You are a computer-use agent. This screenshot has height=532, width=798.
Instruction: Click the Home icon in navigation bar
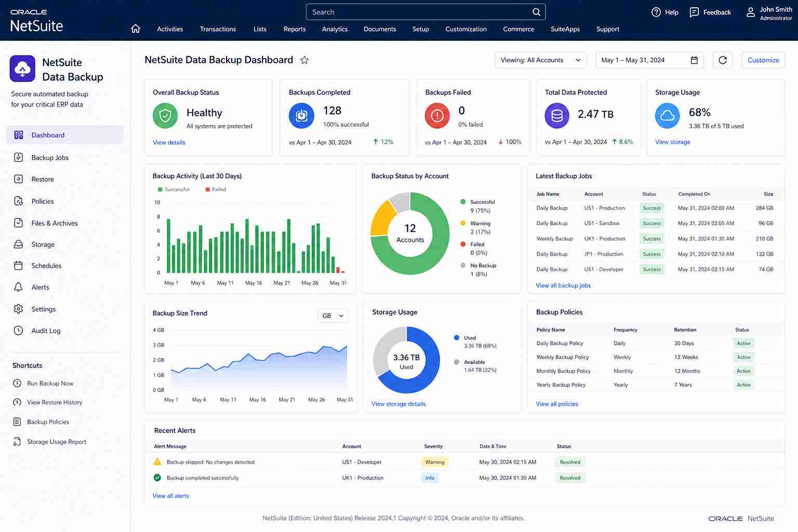(136, 29)
